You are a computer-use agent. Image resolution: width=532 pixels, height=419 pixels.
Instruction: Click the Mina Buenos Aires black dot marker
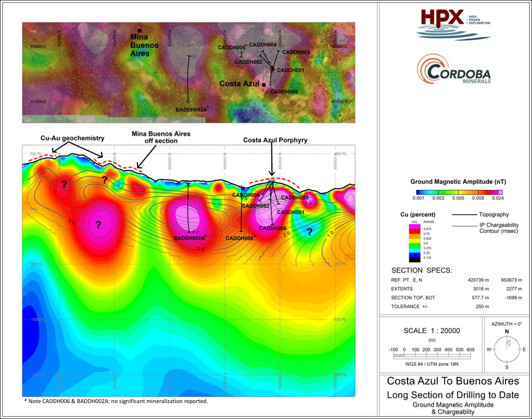coord(140,30)
